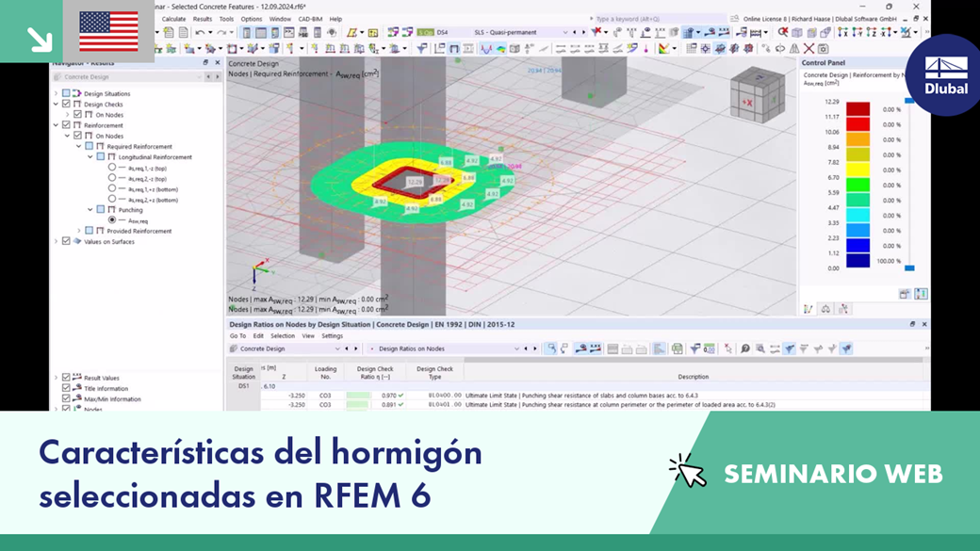Open the Tools menu
The height and width of the screenshot is (551, 980).
[225, 18]
